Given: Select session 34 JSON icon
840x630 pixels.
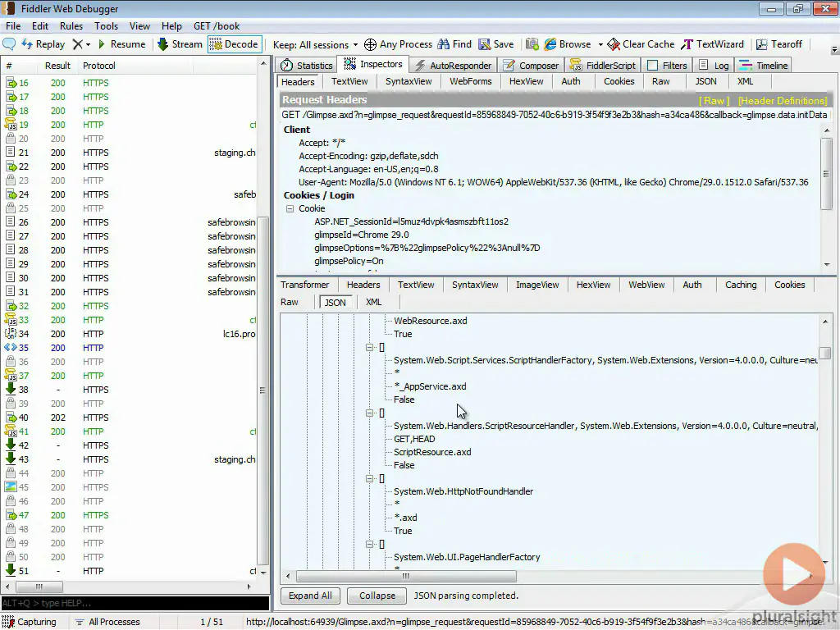Looking at the screenshot, I should [11, 334].
